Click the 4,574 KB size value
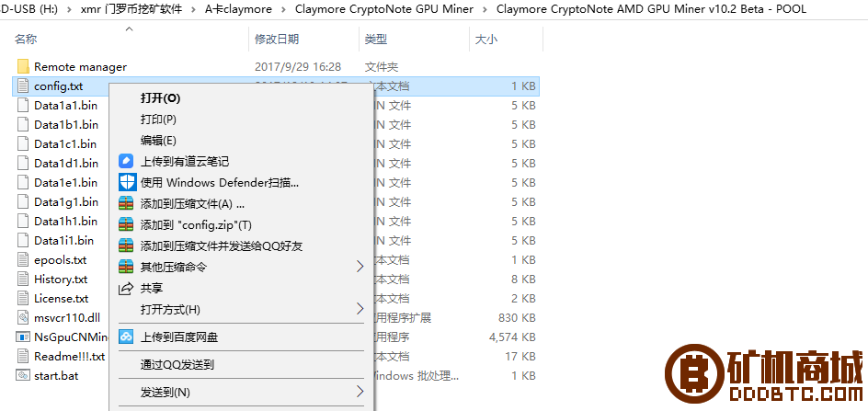 [512, 337]
